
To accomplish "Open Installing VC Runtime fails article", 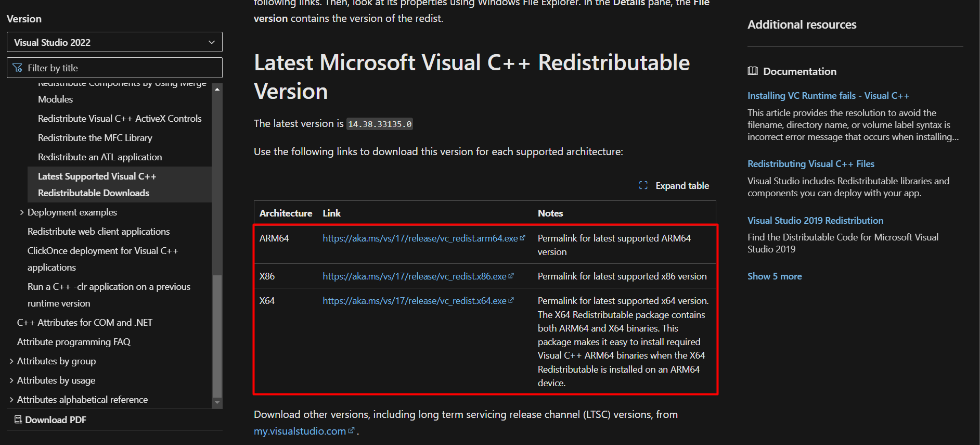I will [x=828, y=96].
